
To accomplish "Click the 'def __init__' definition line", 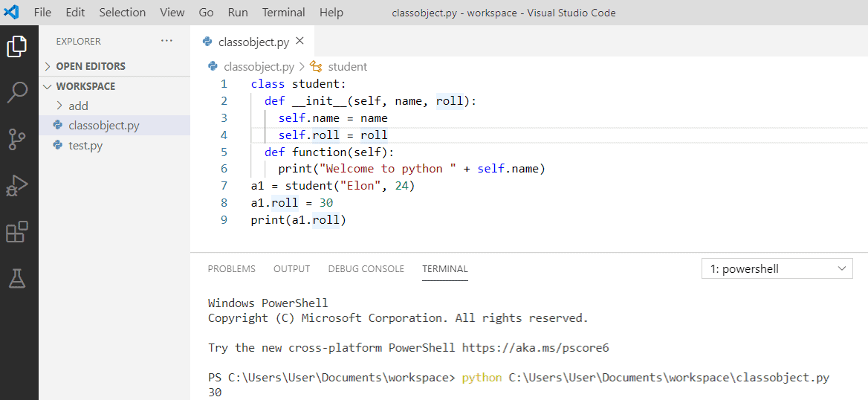I will [370, 101].
